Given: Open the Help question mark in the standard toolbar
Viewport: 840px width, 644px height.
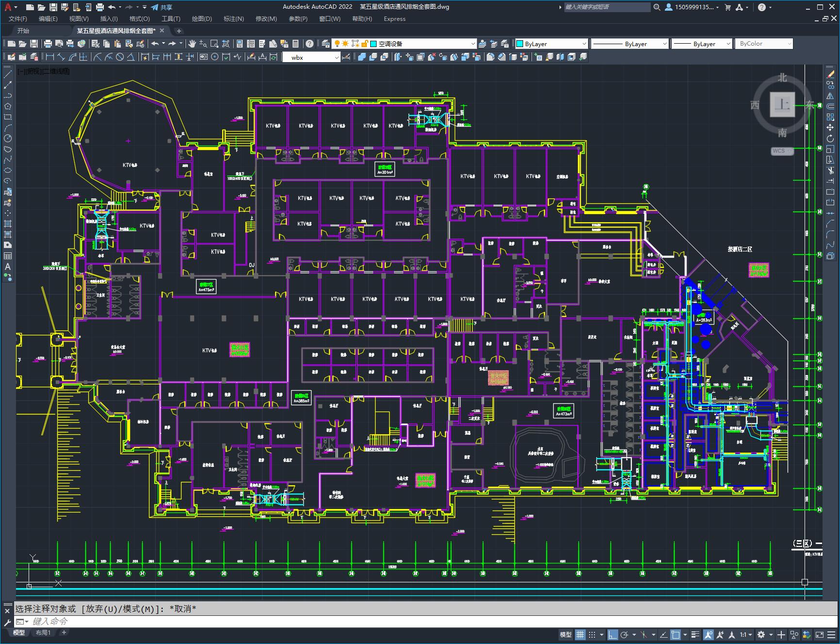Looking at the screenshot, I should tap(310, 44).
